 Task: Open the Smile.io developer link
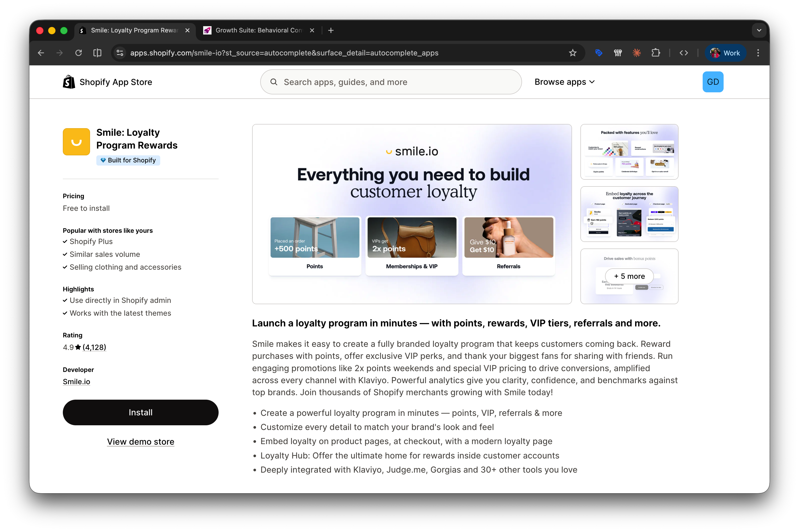[x=76, y=381]
